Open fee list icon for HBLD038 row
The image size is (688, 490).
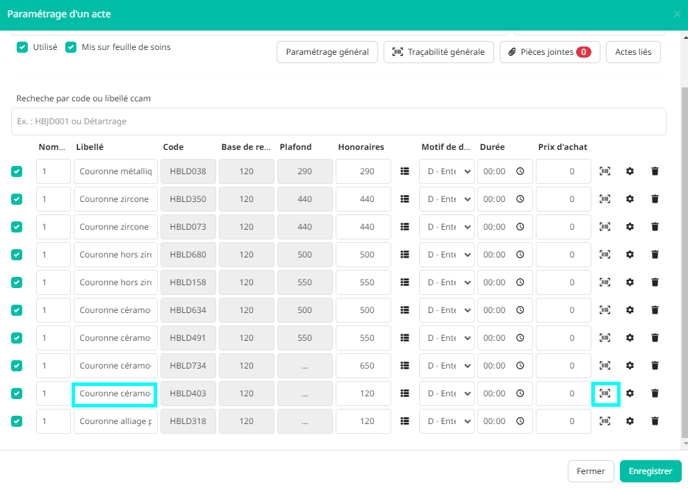click(405, 171)
